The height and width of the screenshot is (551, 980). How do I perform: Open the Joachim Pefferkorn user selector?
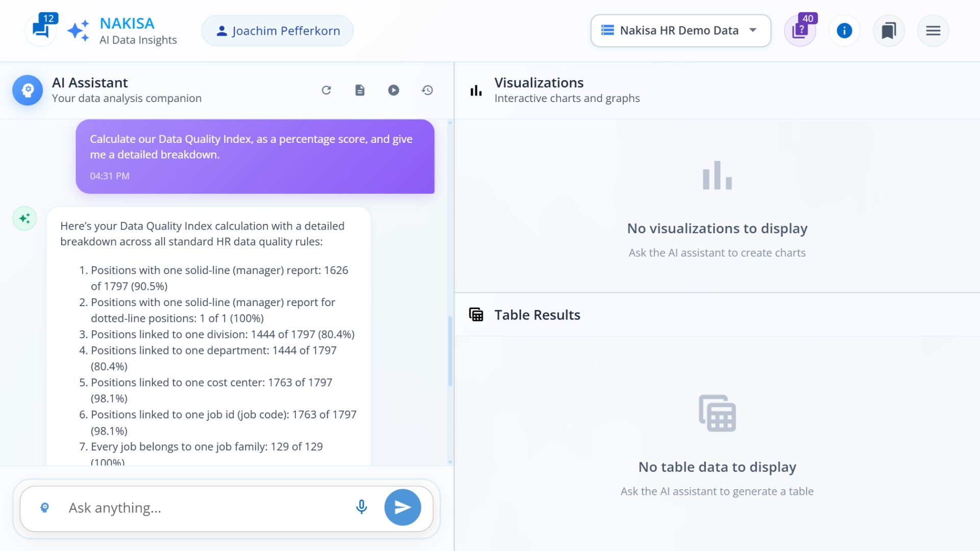pos(277,31)
